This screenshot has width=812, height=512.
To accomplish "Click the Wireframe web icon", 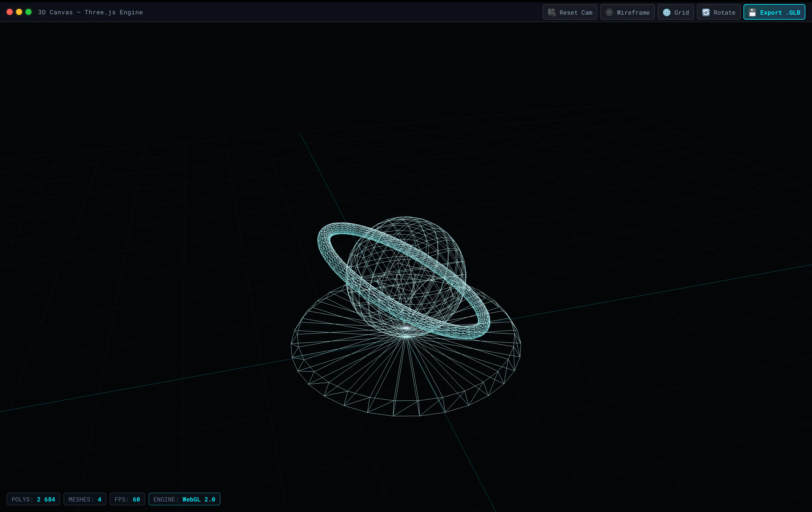I will click(x=609, y=12).
